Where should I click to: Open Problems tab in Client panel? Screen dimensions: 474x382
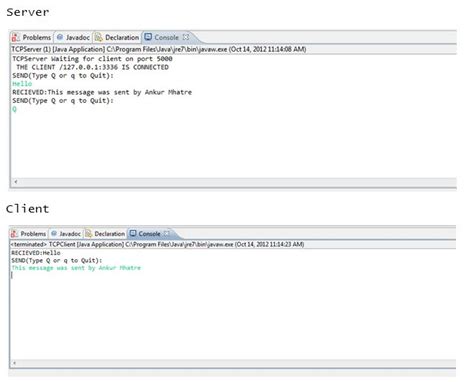[29, 234]
